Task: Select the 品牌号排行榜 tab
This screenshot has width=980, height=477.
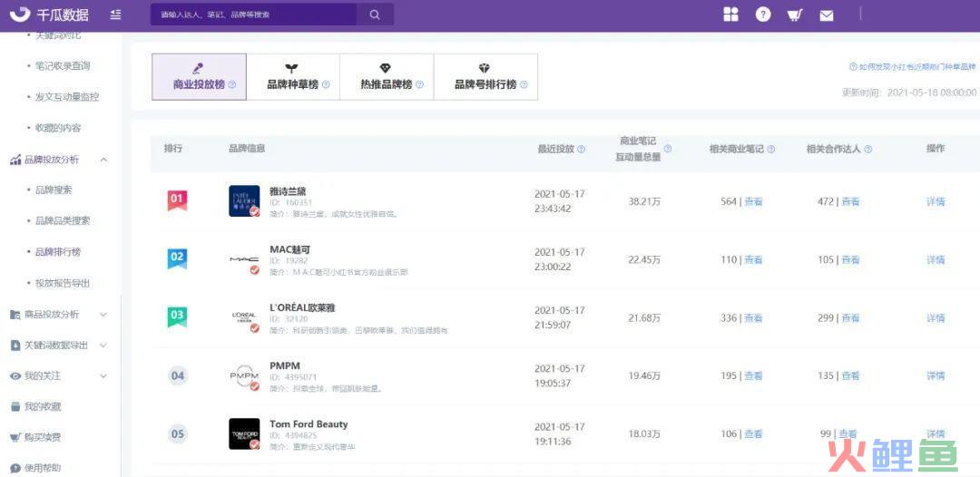Action: click(485, 77)
